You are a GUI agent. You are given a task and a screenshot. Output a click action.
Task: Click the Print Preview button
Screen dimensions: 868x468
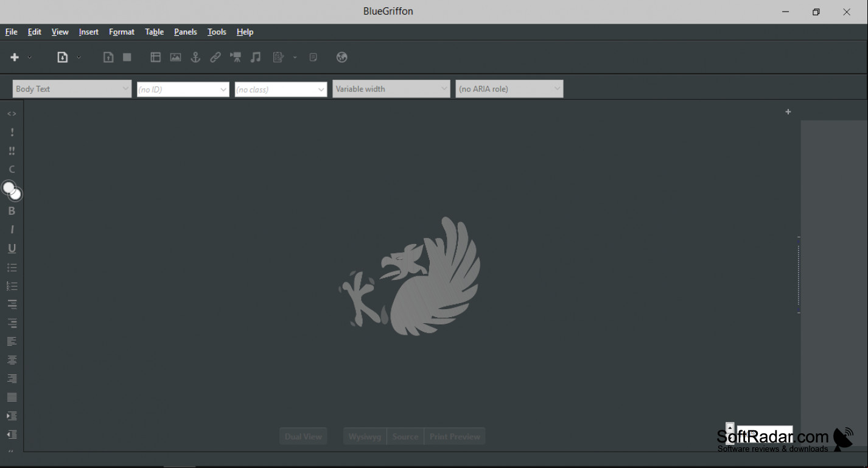click(455, 436)
